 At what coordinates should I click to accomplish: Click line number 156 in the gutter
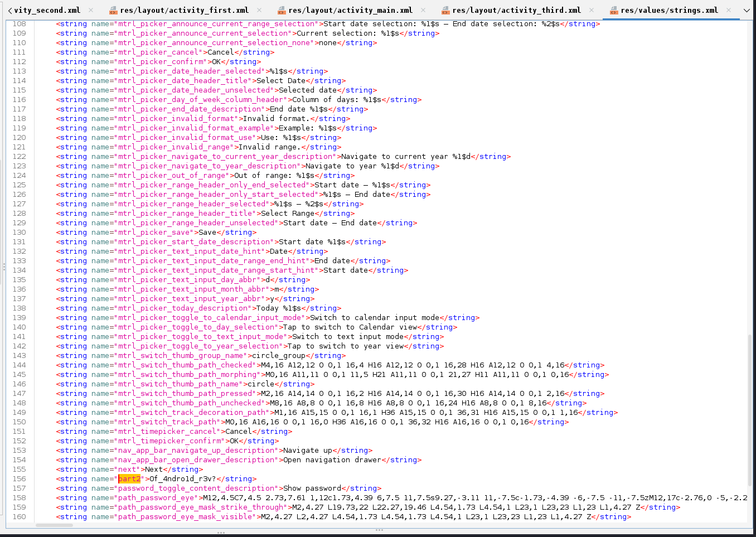pos(20,479)
